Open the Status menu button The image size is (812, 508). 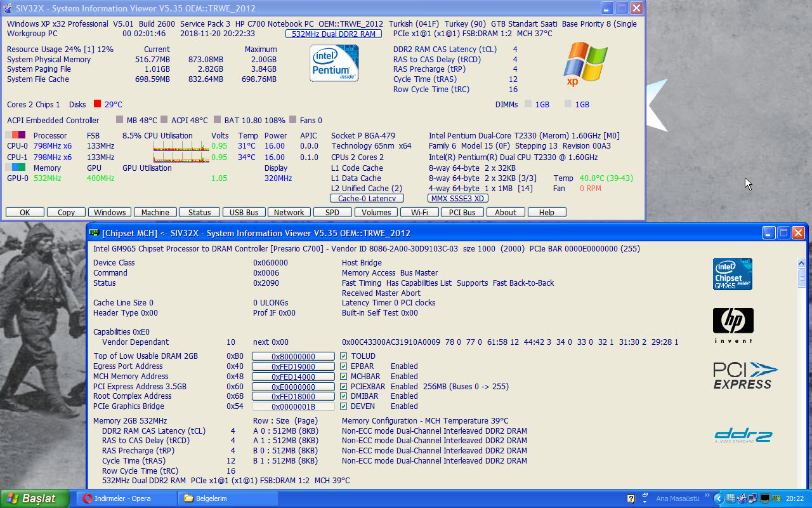(x=199, y=213)
